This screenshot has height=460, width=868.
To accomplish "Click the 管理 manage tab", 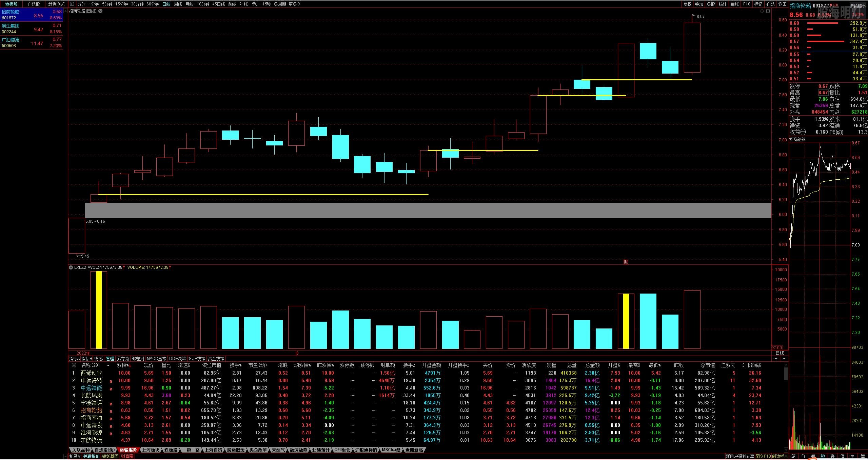I will [x=110, y=359].
